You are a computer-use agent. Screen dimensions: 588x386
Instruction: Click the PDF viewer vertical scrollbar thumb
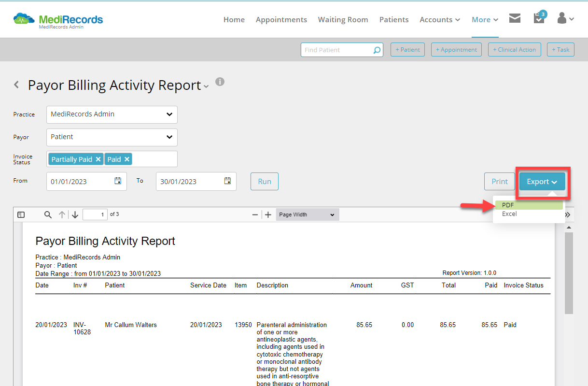point(569,273)
